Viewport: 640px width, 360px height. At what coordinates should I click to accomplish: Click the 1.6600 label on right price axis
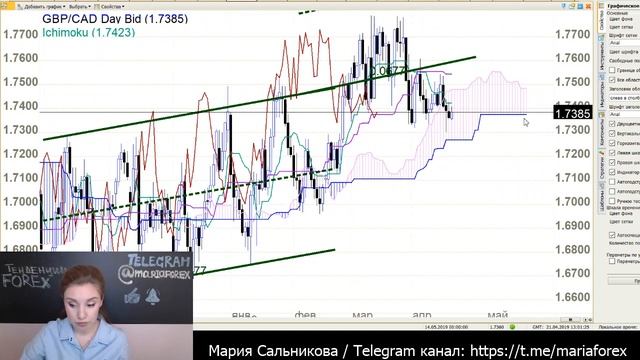(x=573, y=297)
